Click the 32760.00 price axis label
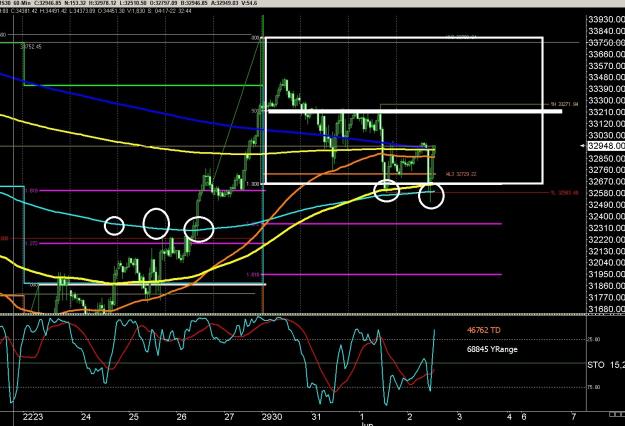Viewport: 625px width, 426px height. (606, 170)
